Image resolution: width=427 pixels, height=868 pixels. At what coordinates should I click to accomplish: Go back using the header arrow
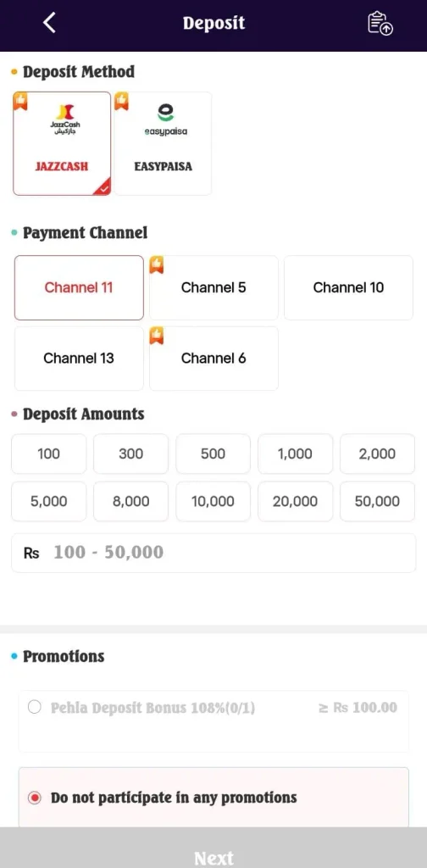pyautogui.click(x=49, y=23)
